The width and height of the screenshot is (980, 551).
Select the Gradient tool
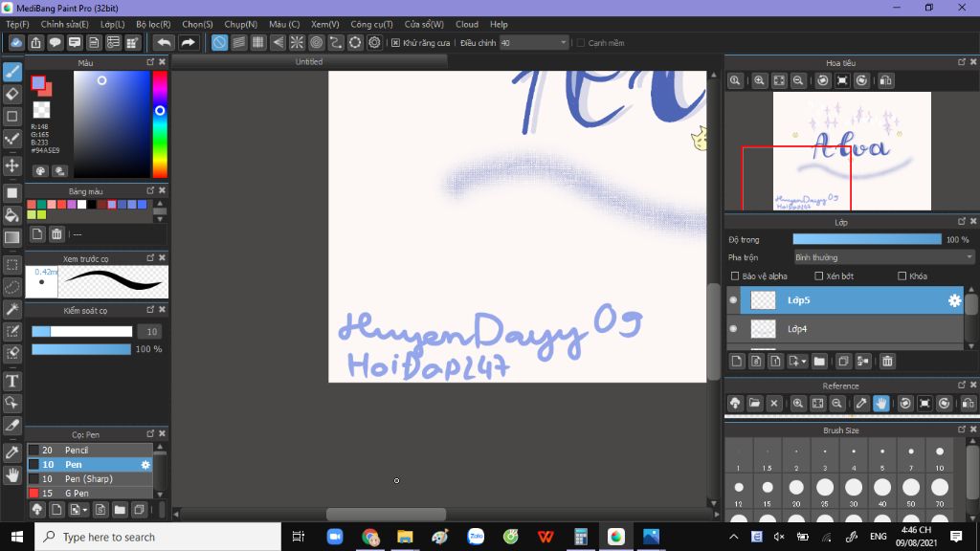pos(11,237)
